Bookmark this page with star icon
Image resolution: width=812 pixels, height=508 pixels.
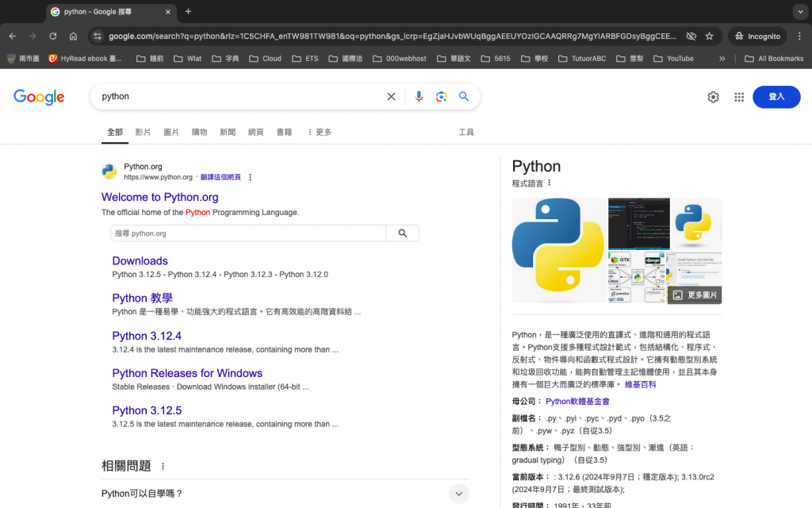(x=710, y=37)
